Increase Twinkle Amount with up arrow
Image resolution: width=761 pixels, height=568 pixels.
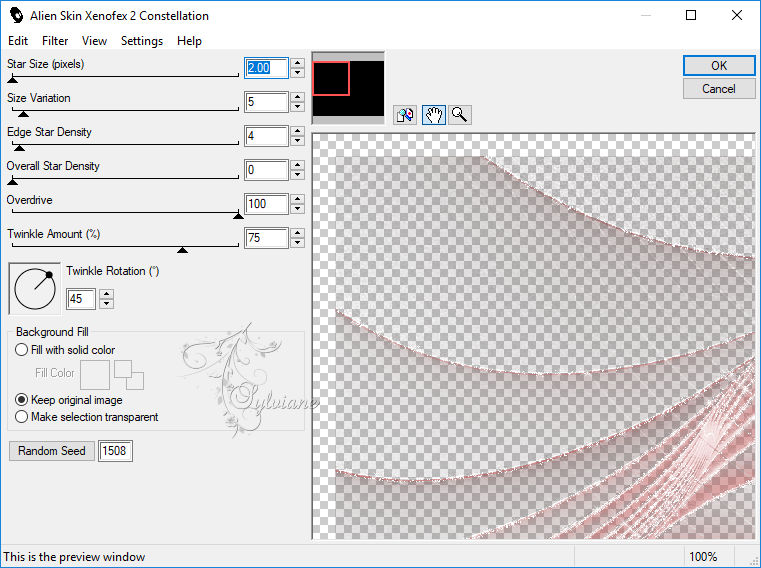click(298, 233)
